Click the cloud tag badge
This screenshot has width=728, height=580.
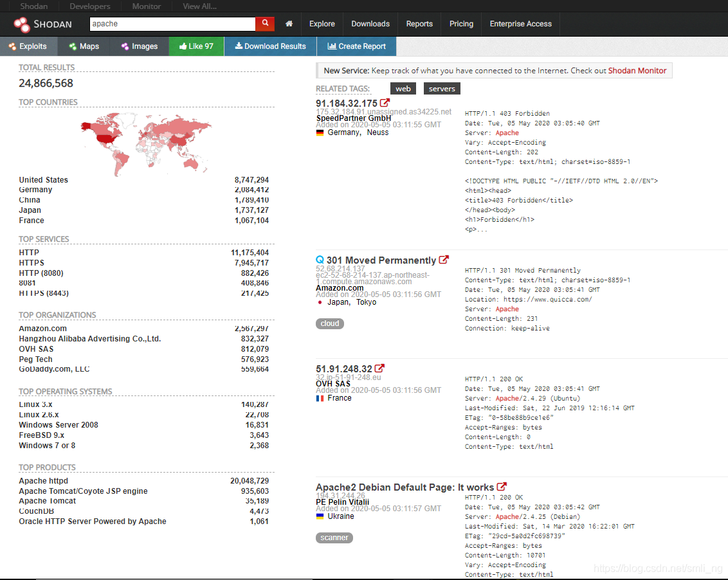coord(330,323)
